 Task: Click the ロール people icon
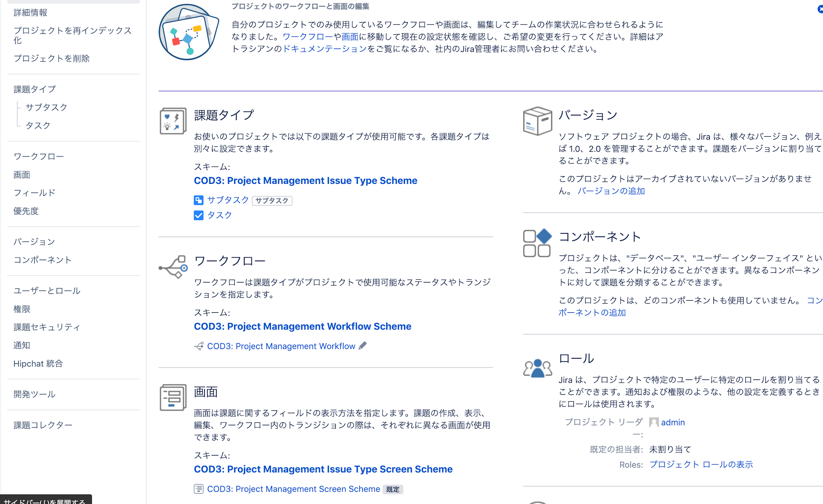point(537,368)
